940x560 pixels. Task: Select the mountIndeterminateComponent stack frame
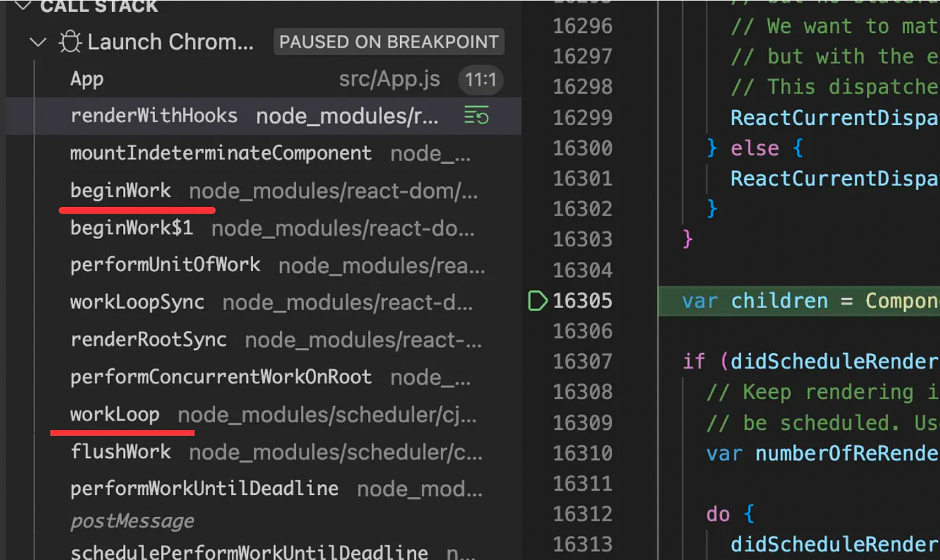coord(263,154)
